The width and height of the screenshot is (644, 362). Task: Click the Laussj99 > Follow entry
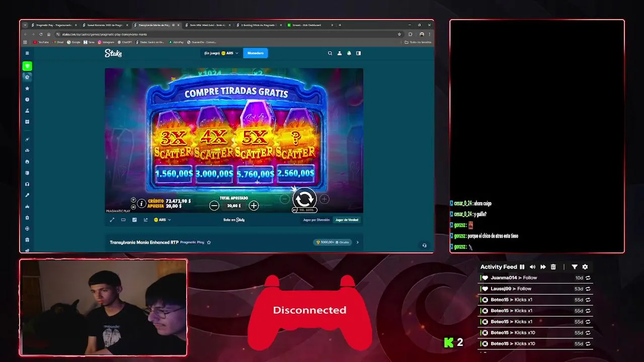click(511, 289)
